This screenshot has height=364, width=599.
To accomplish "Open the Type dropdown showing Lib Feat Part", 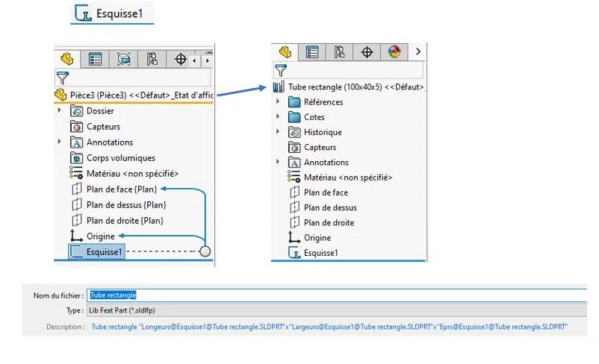I will 336,310.
